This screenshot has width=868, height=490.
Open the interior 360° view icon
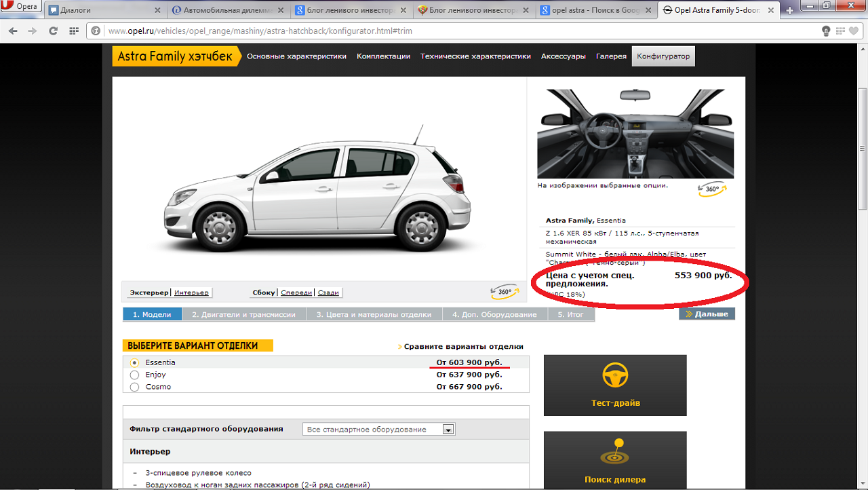coord(712,190)
